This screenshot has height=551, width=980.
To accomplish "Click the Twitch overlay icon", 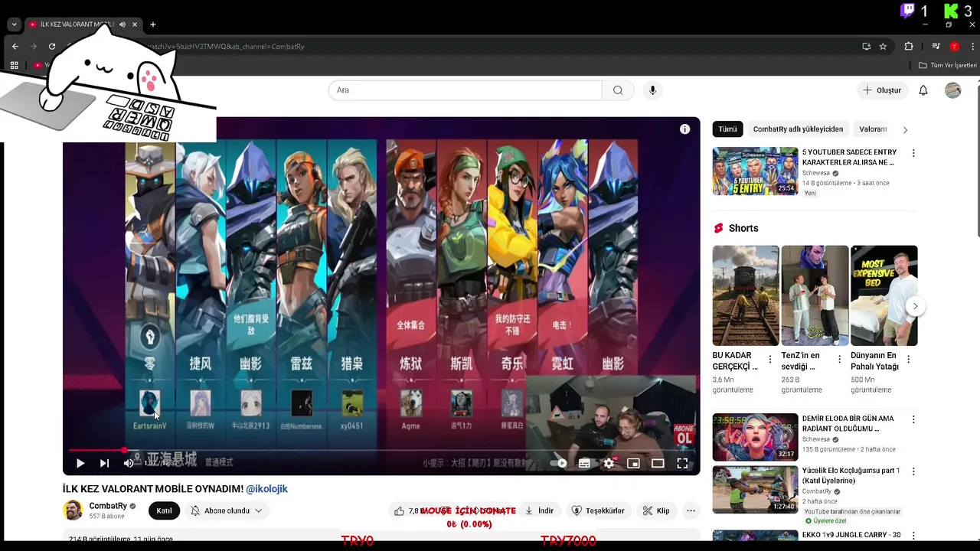I will pyautogui.click(x=908, y=11).
